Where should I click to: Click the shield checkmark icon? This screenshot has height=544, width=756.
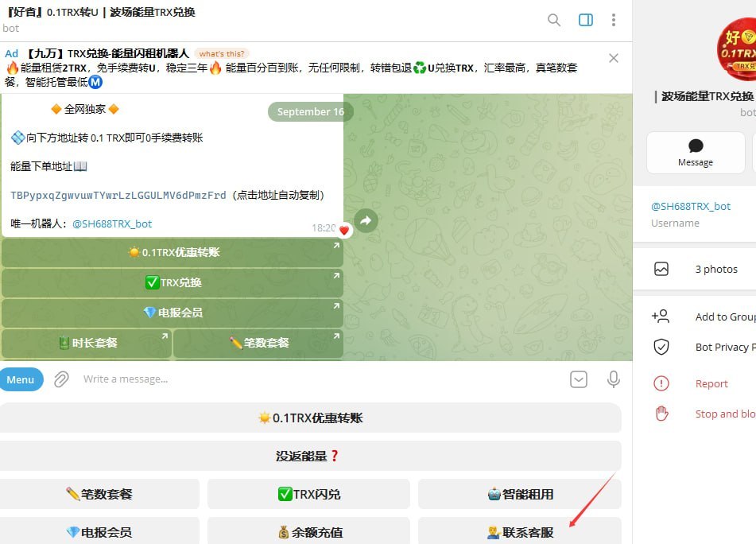[x=661, y=347]
